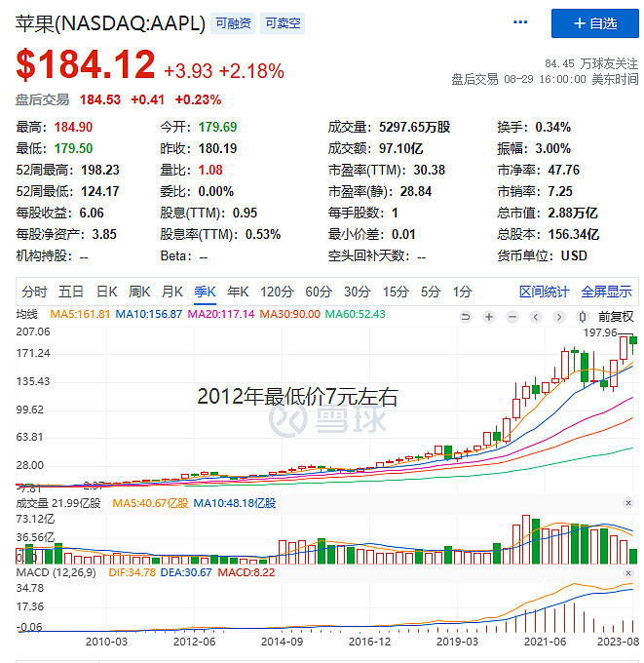Zoom in chart with plus icon
The height and width of the screenshot is (663, 644).
pyautogui.click(x=489, y=317)
